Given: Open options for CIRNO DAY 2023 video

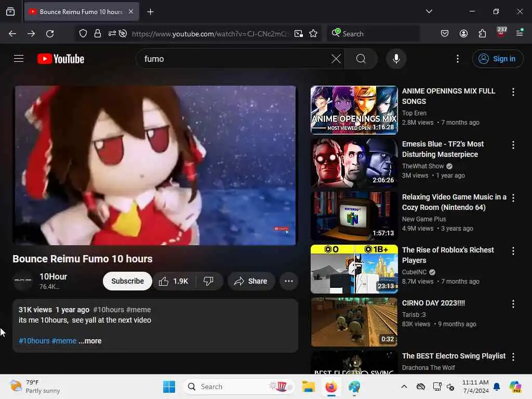Looking at the screenshot, I should click(513, 303).
